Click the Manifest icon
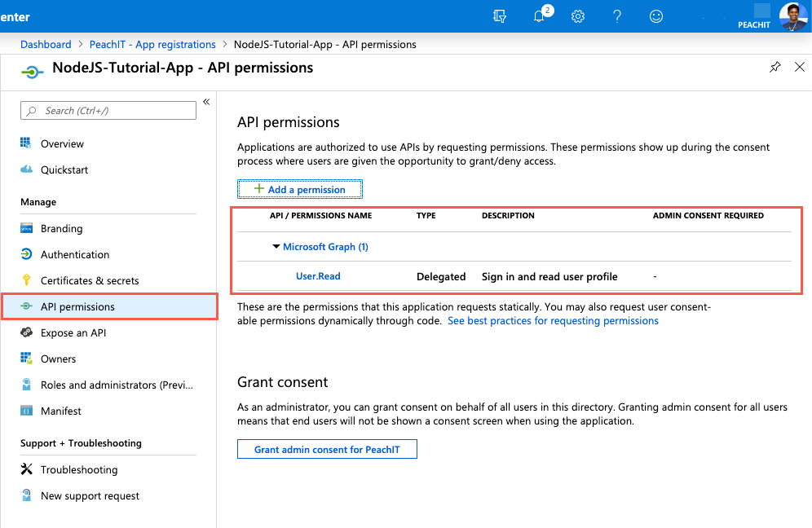This screenshot has height=528, width=812. [26, 411]
